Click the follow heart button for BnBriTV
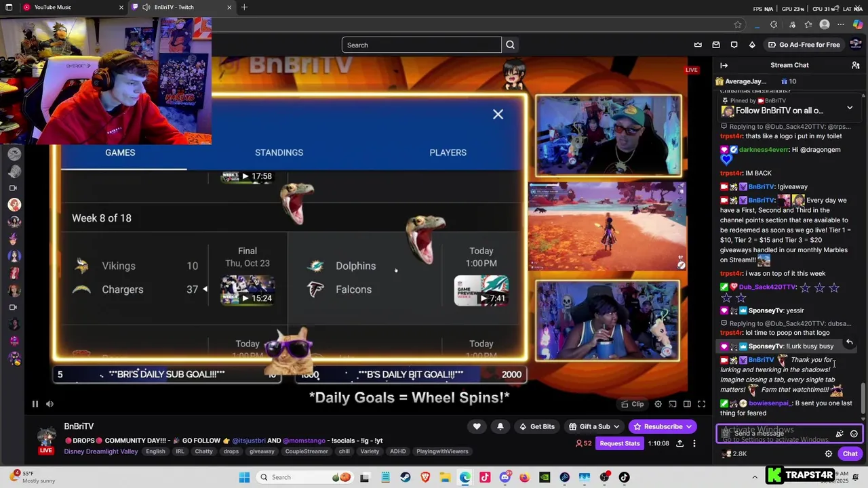 (x=477, y=426)
